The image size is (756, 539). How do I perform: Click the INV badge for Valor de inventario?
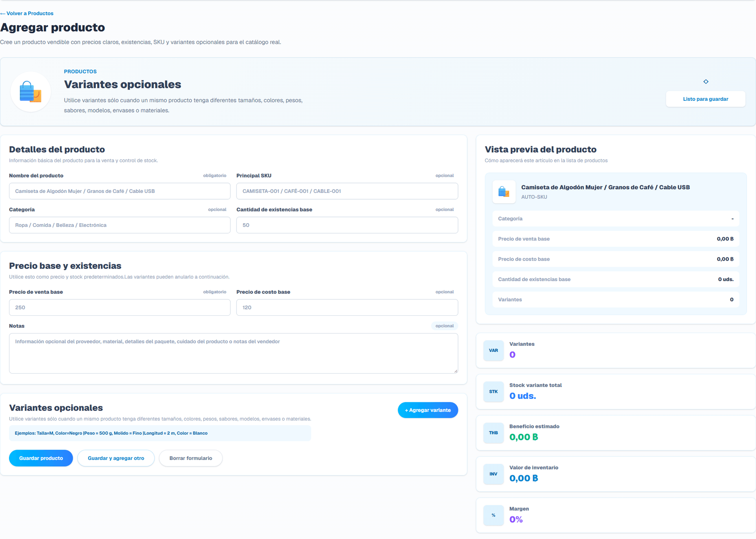click(x=493, y=474)
